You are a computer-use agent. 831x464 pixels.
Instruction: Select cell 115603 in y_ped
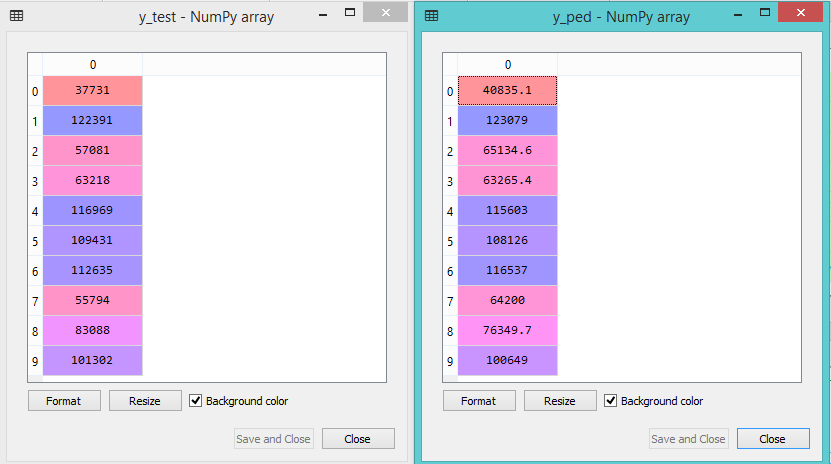pos(508,210)
